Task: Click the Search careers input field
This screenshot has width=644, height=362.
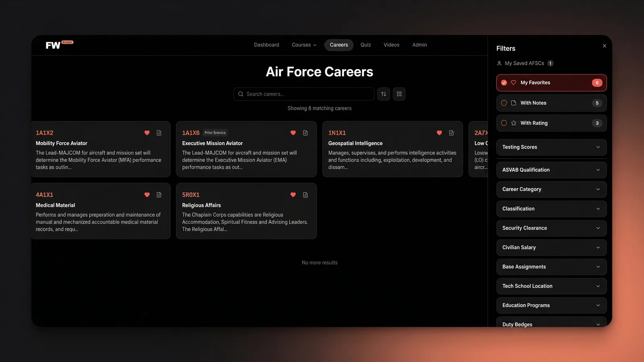Action: (x=304, y=94)
